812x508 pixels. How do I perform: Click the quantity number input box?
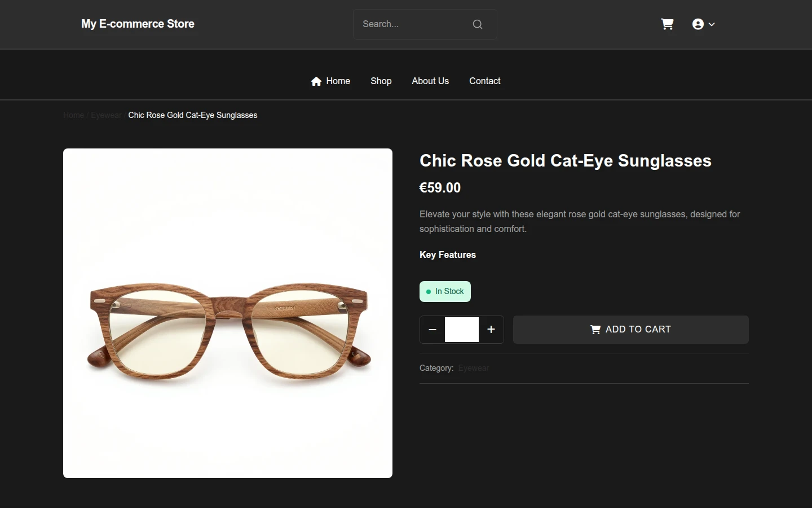click(x=462, y=330)
